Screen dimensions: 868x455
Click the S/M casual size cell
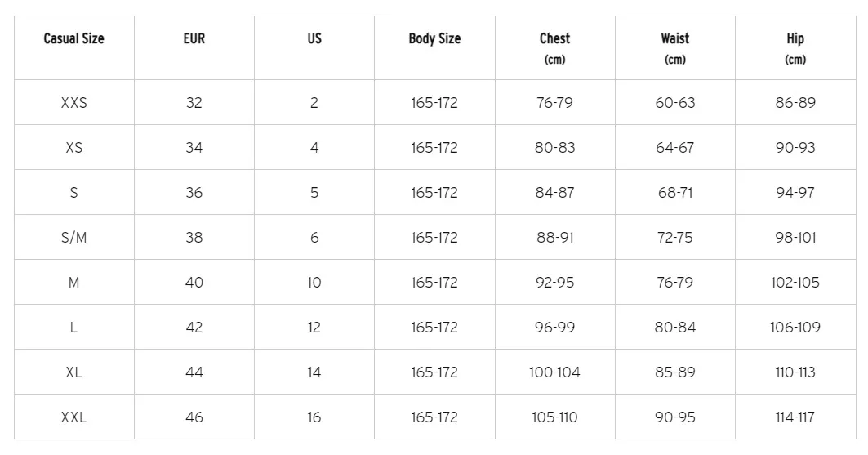(x=73, y=238)
